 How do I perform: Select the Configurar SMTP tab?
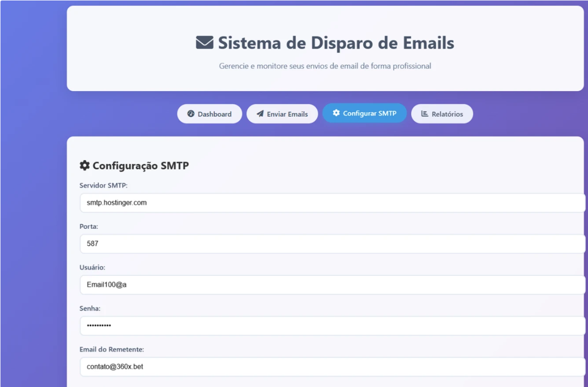365,113
